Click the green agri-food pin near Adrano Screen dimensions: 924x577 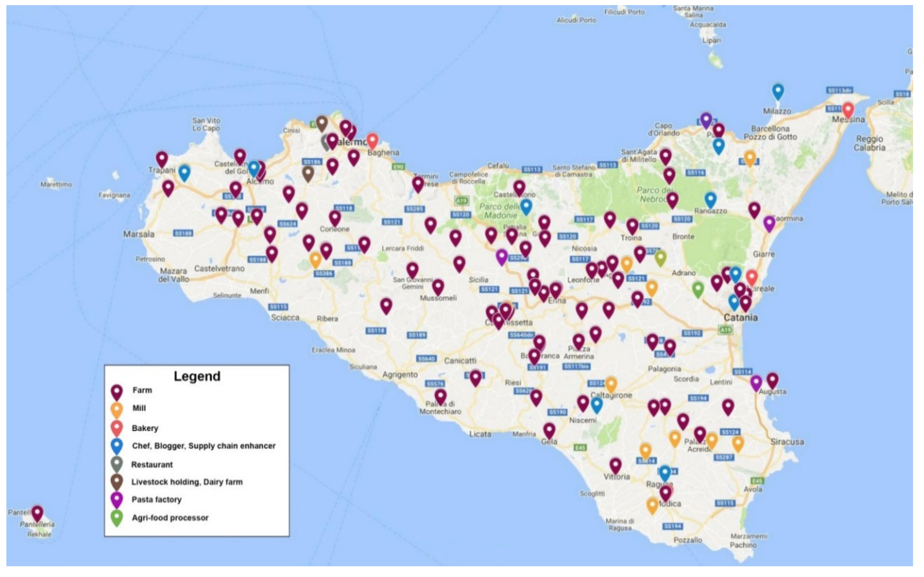[698, 289]
